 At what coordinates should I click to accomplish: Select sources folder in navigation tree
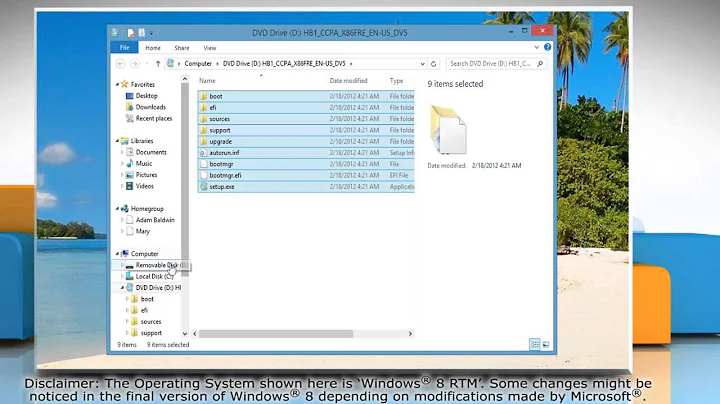tap(151, 322)
